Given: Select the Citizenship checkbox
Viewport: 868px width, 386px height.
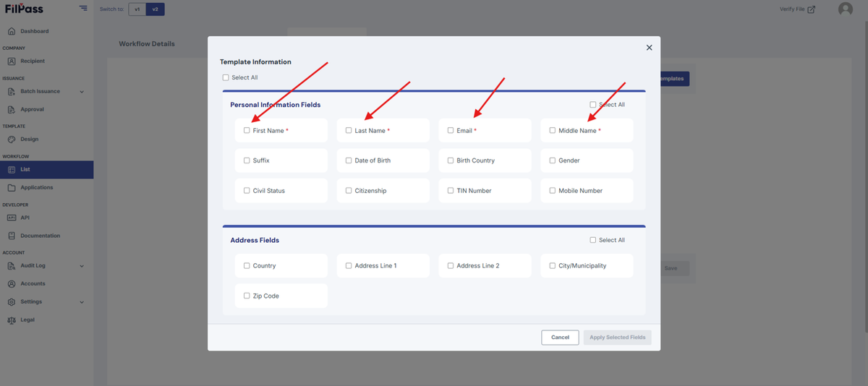Looking at the screenshot, I should [x=349, y=191].
